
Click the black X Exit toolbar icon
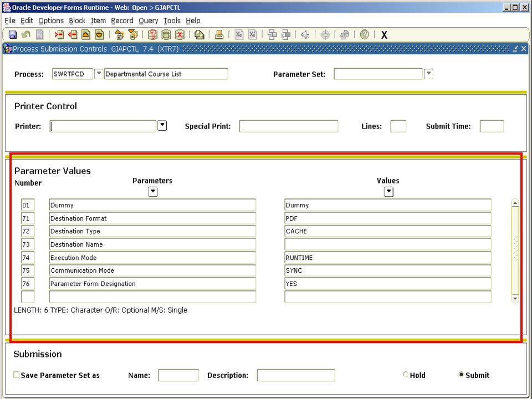tap(384, 35)
